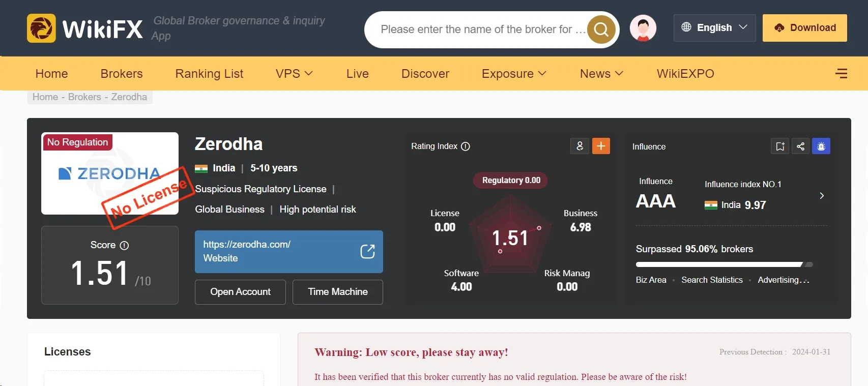868x386 pixels.
Task: Open the hamburger menu icon
Action: (x=841, y=74)
